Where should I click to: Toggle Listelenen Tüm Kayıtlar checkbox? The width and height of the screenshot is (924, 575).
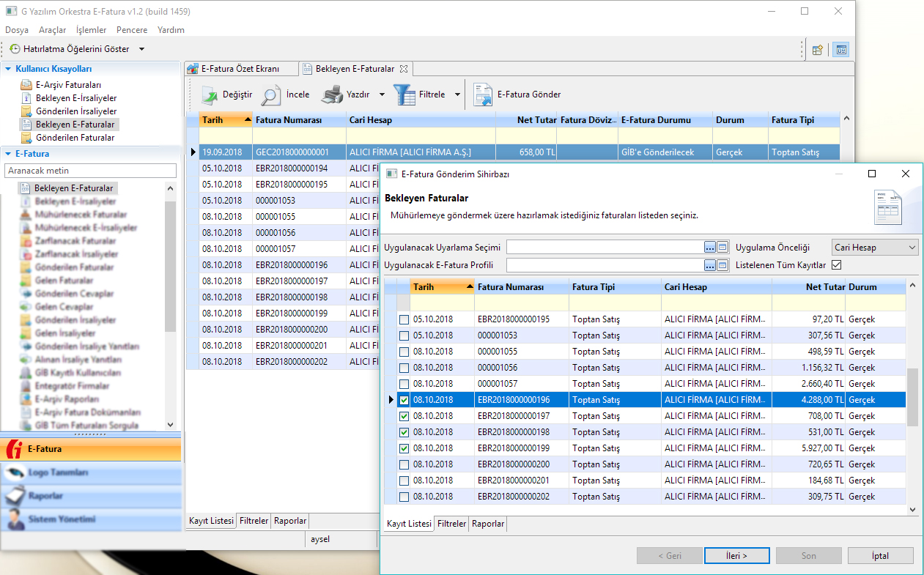(836, 265)
